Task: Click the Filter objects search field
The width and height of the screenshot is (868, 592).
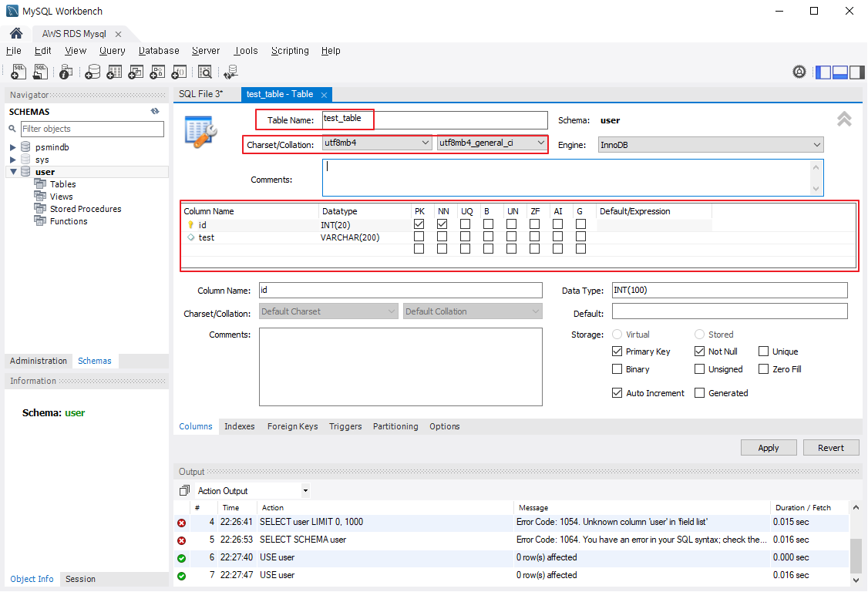Action: (93, 129)
